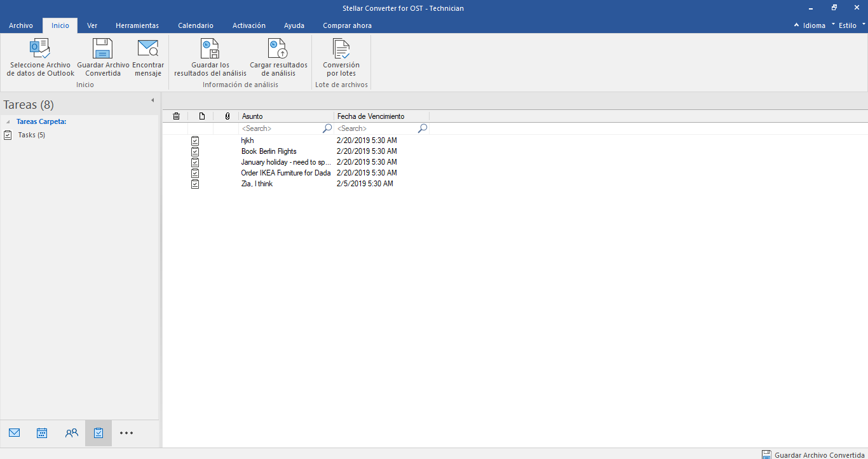Select the Tasks (5) folder
The height and width of the screenshot is (459, 868).
click(31, 135)
